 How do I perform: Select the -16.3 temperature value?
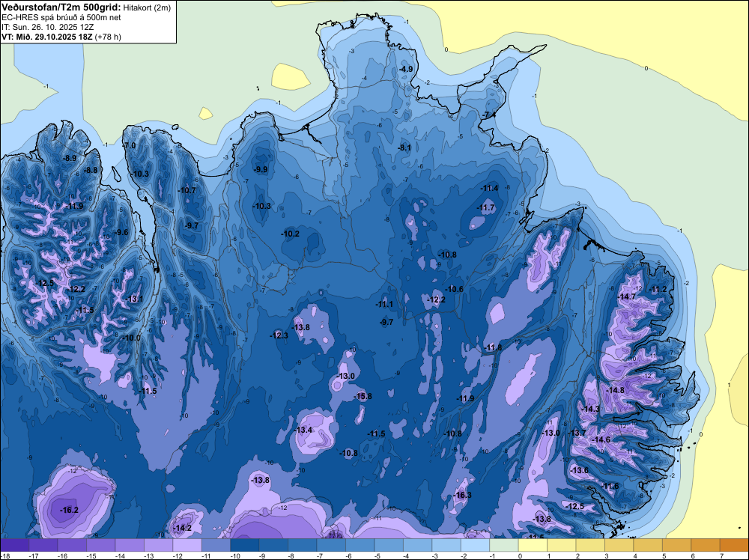[x=462, y=495]
